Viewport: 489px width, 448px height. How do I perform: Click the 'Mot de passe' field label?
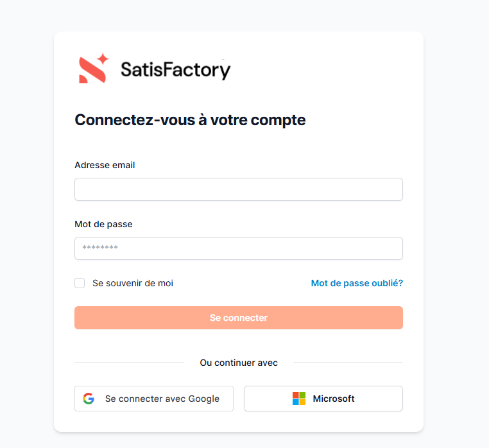pyautogui.click(x=103, y=224)
